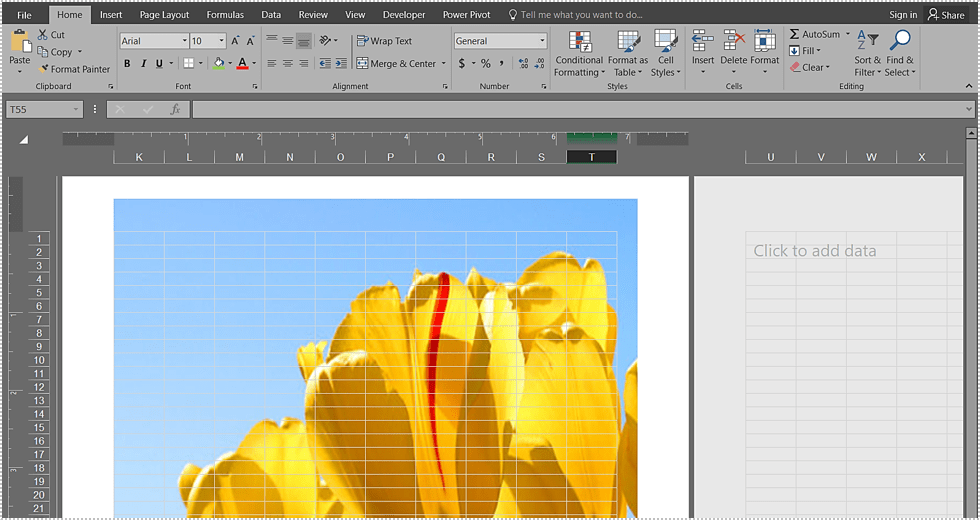Open the Arial font name dropdown
980x520 pixels.
(x=184, y=41)
